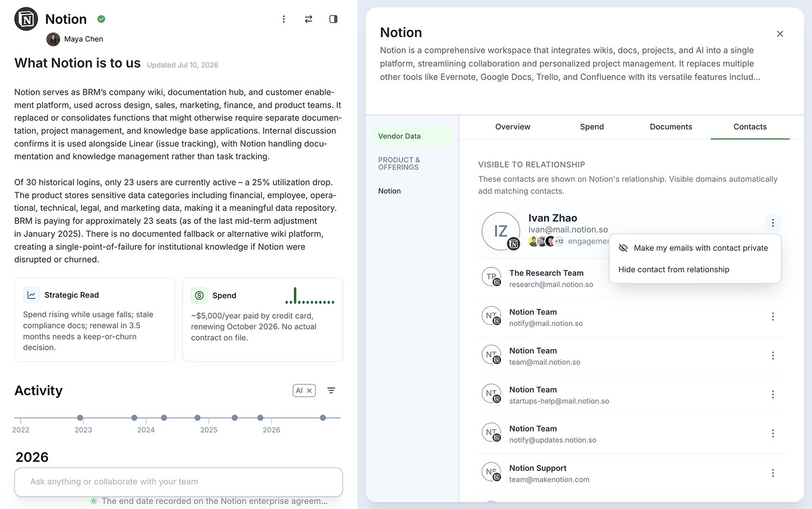Click the Ivan Zhao contact name

click(553, 218)
